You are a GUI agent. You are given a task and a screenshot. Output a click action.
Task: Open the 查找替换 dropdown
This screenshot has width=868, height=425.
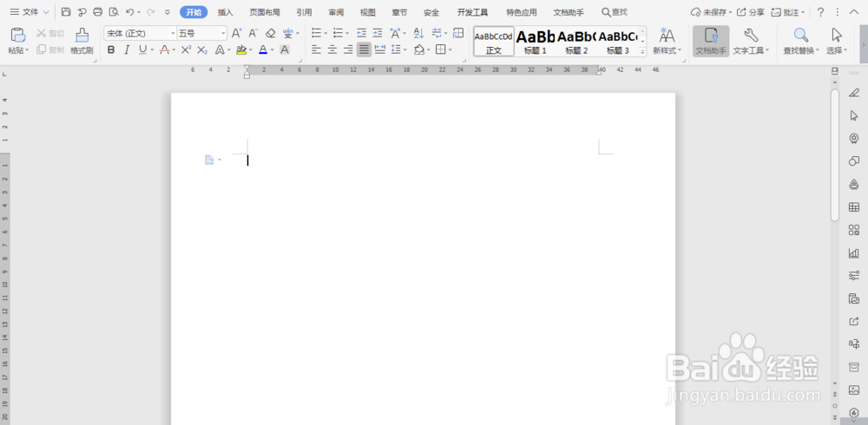801,51
